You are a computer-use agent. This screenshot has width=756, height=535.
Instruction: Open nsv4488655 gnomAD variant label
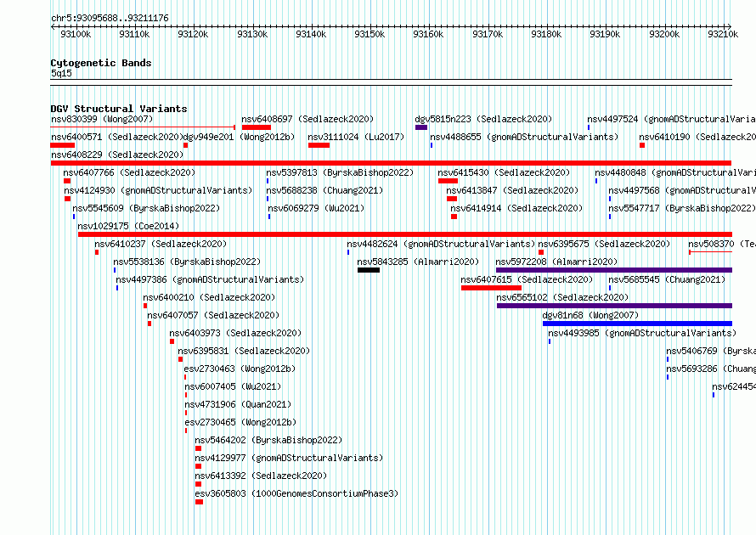(x=524, y=137)
